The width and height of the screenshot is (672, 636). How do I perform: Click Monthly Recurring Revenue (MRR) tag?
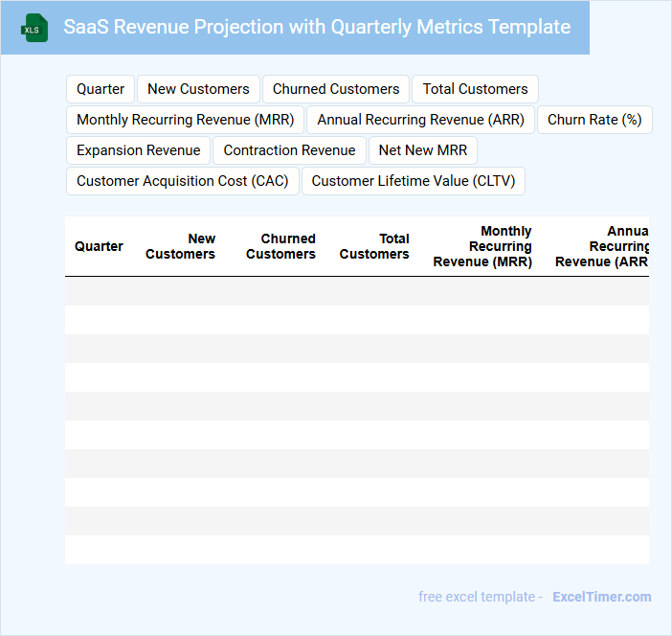pyautogui.click(x=185, y=120)
